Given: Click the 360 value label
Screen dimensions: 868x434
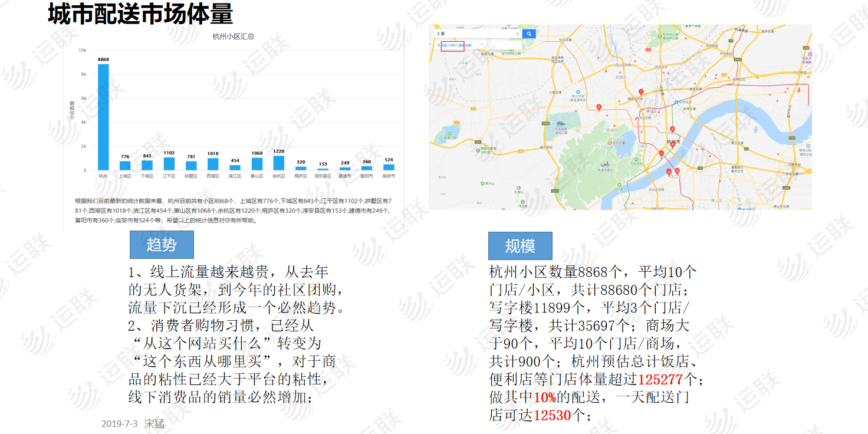Looking at the screenshot, I should (367, 162).
